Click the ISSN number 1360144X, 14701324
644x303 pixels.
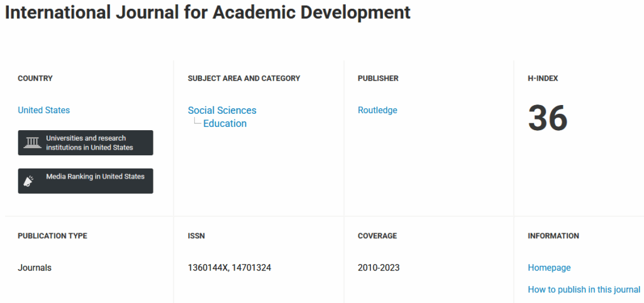[x=230, y=268]
